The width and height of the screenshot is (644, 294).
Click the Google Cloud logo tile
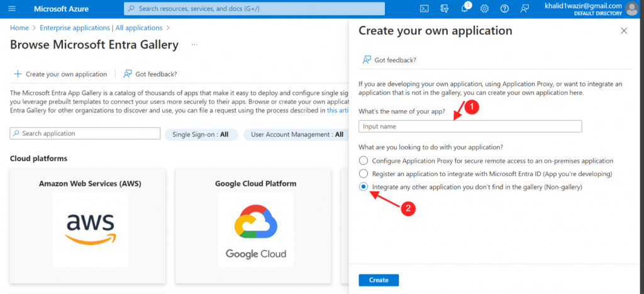pos(256,230)
